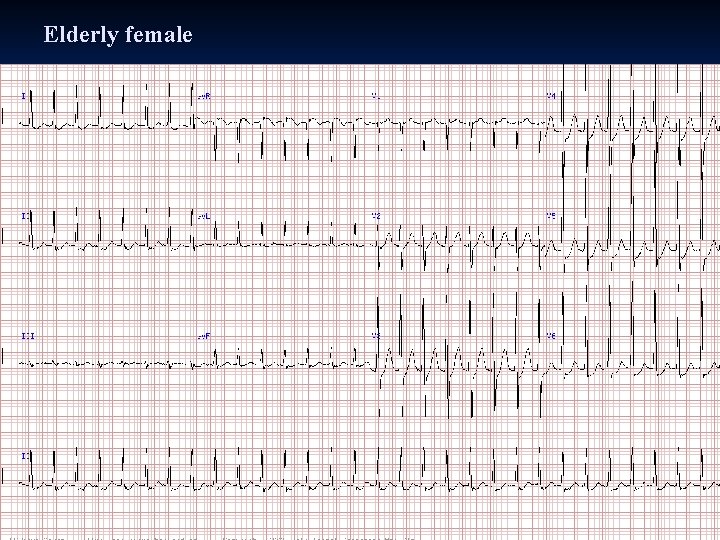Click the V1 lead label
Image resolution: width=720 pixels, height=540 pixels.
[376, 96]
